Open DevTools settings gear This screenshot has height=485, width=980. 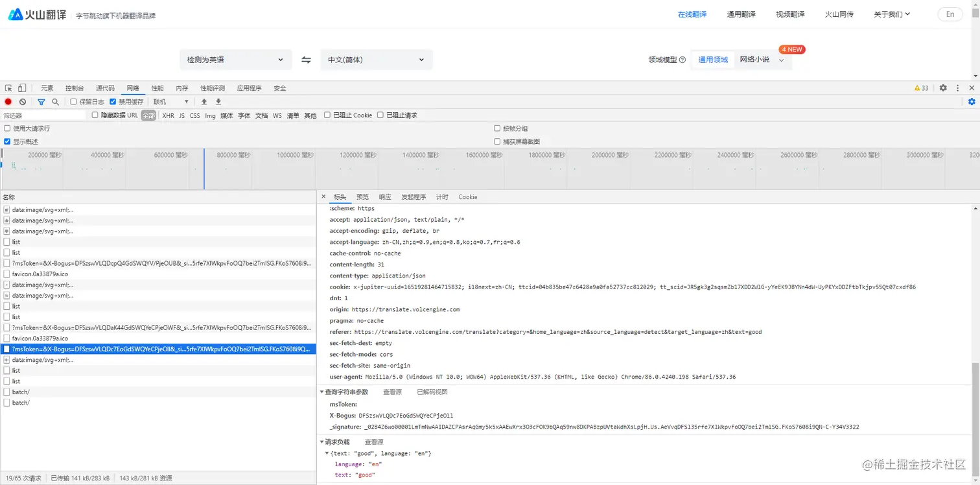(943, 88)
